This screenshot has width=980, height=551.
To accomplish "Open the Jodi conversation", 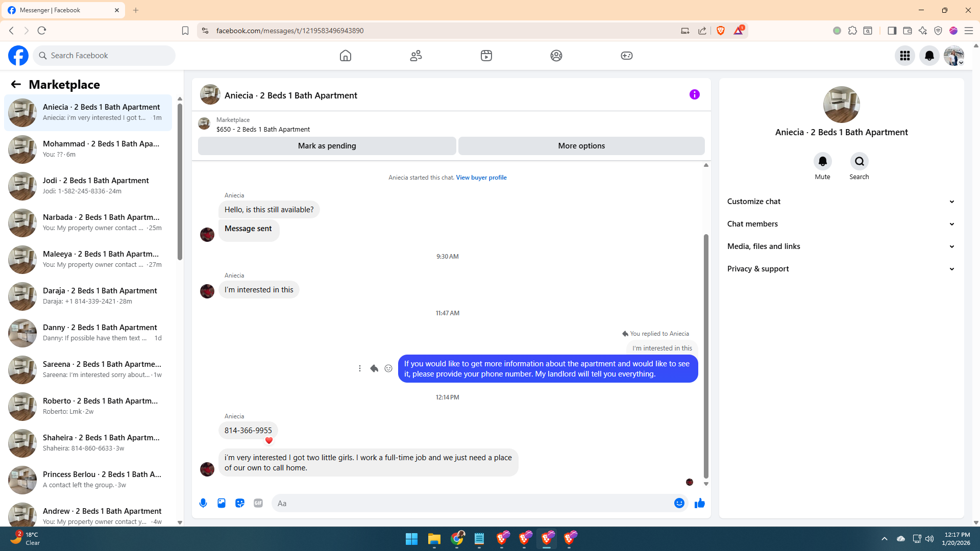I will [x=88, y=186].
